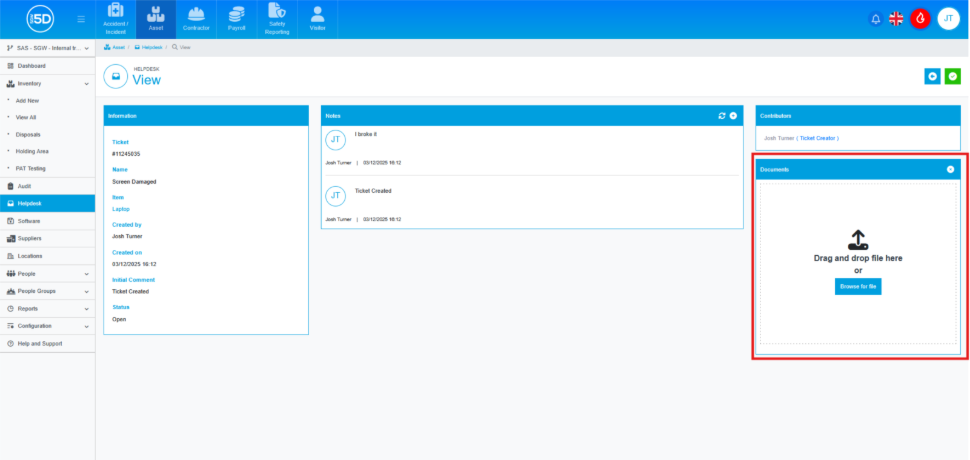Expand the People Groups sidebar section
970x460 pixels.
point(86,291)
